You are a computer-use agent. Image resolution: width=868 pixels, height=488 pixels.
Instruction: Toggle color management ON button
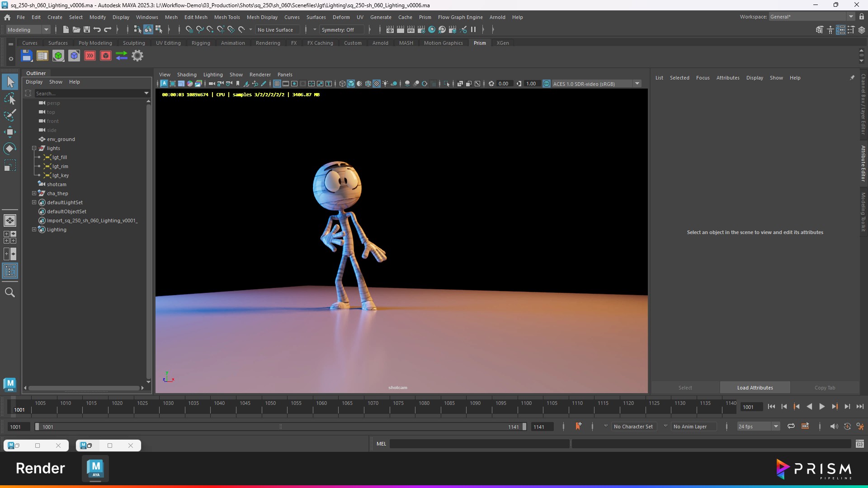tap(547, 84)
